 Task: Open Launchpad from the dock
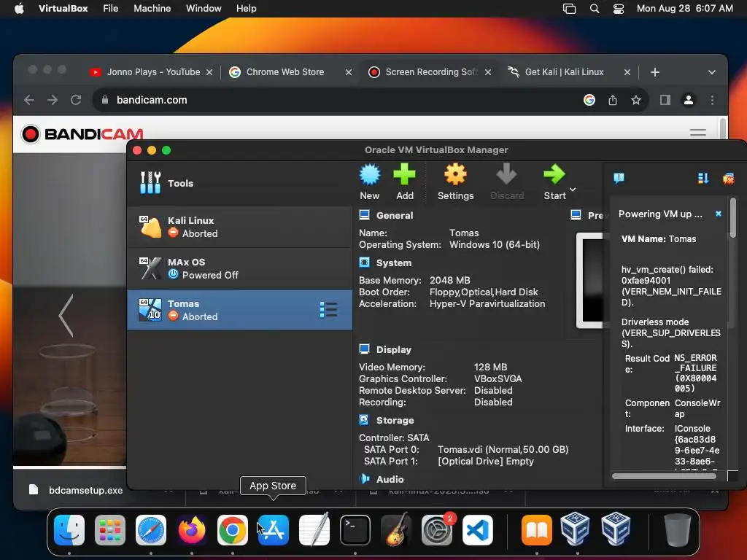pyautogui.click(x=110, y=530)
